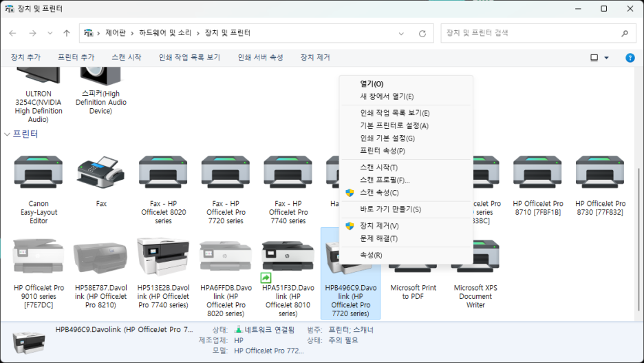The width and height of the screenshot is (644, 363).
Task: Choose 프린터 속성(P) menu item
Action: (x=407, y=151)
